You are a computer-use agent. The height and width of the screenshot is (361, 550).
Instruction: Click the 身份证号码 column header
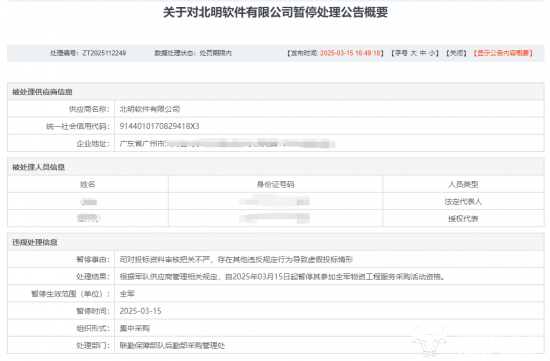pyautogui.click(x=275, y=184)
